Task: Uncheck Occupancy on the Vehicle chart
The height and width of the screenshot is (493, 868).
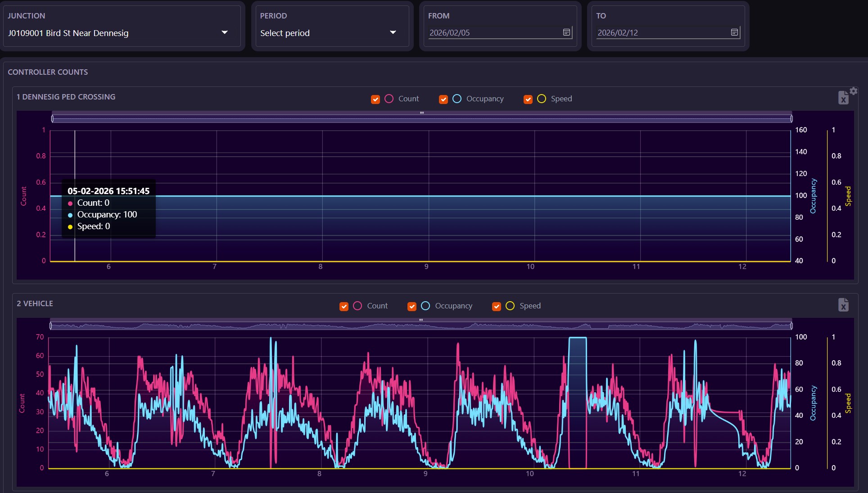Action: pos(411,306)
